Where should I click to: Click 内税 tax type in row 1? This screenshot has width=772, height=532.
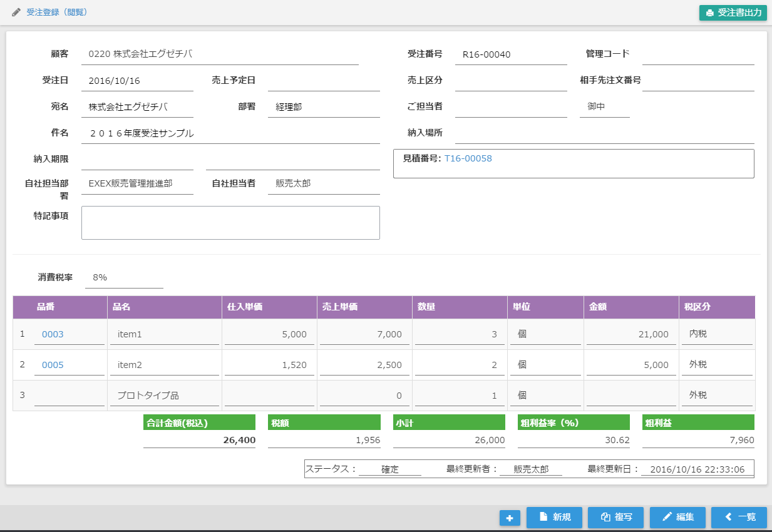tap(717, 334)
